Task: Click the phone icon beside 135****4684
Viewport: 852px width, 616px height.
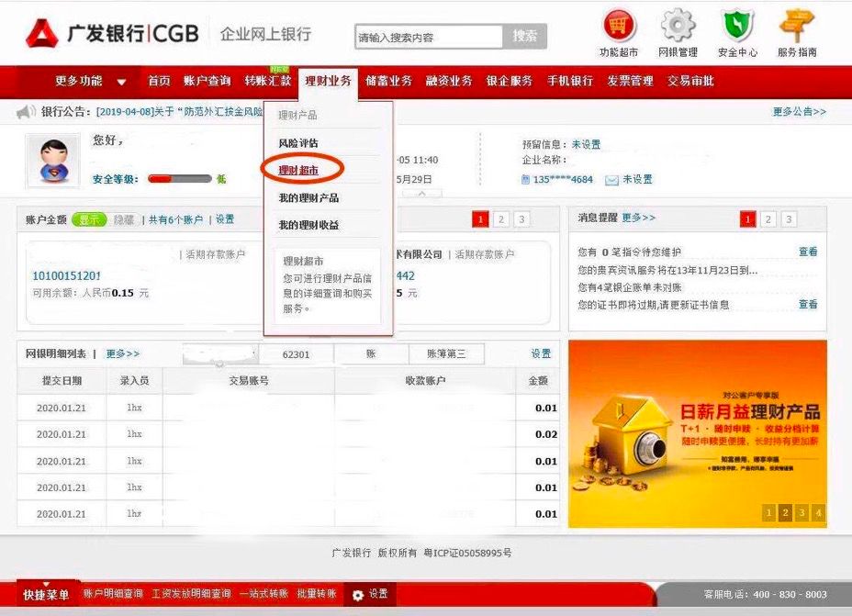Action: [x=525, y=179]
